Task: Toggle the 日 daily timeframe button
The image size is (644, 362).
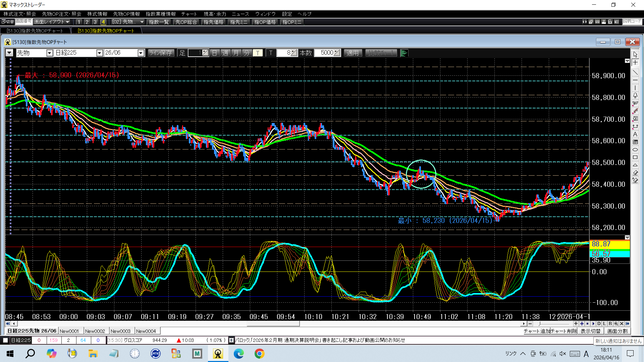Action: pos(215,53)
